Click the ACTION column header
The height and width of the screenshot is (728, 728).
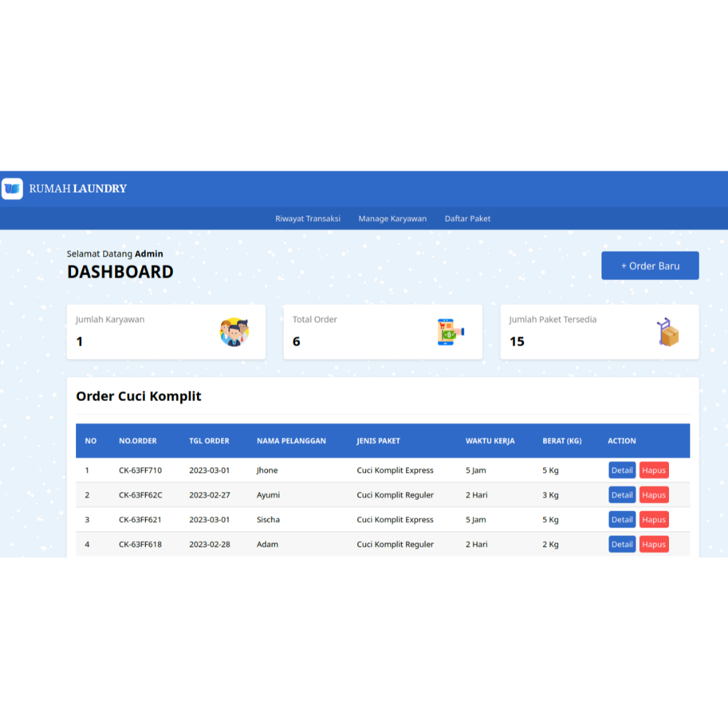click(x=621, y=441)
